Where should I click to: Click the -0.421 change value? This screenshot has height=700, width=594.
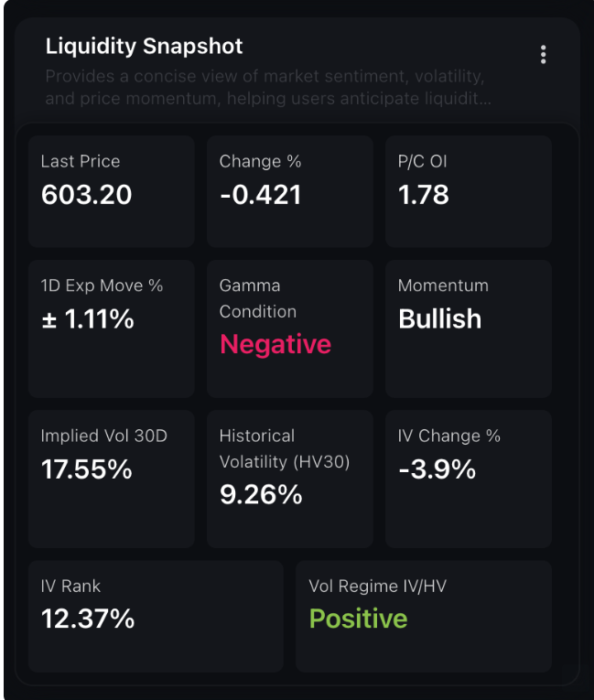click(260, 194)
